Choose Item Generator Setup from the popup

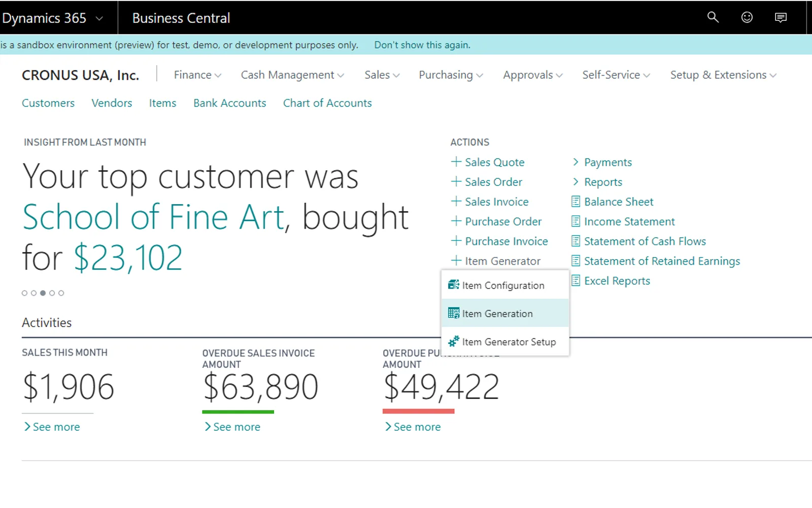point(505,341)
